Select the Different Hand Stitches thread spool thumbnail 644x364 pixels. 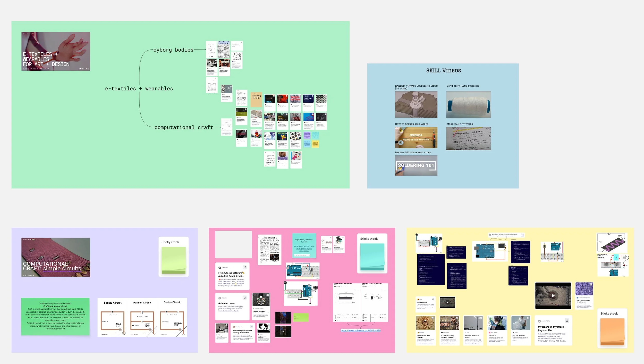point(468,104)
